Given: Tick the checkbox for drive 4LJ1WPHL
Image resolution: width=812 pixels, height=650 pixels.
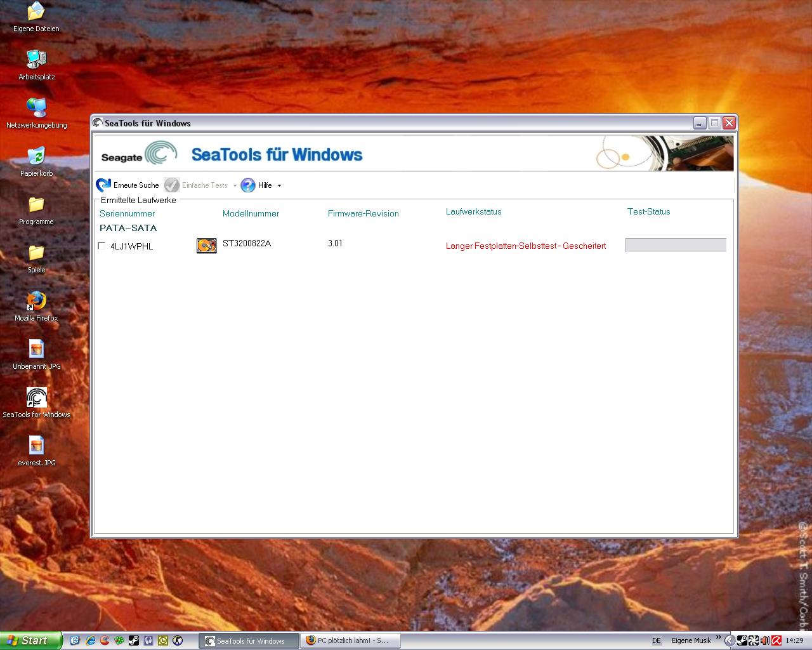Looking at the screenshot, I should coord(101,246).
